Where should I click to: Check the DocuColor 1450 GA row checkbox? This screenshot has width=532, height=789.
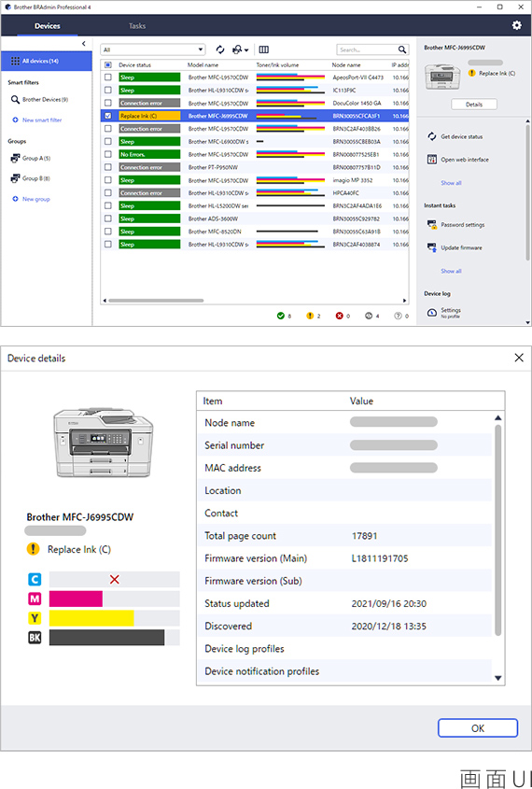(107, 103)
